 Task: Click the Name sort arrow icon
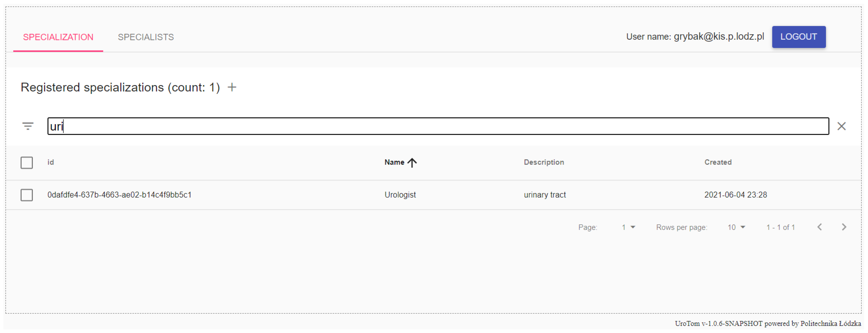(412, 162)
